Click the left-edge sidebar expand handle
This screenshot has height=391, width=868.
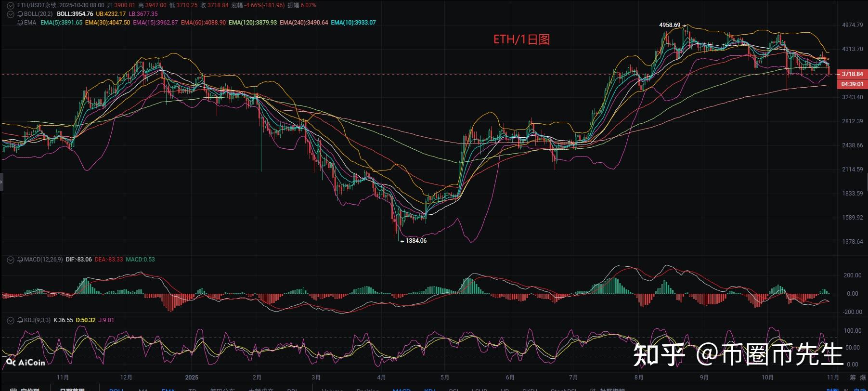click(x=1, y=182)
